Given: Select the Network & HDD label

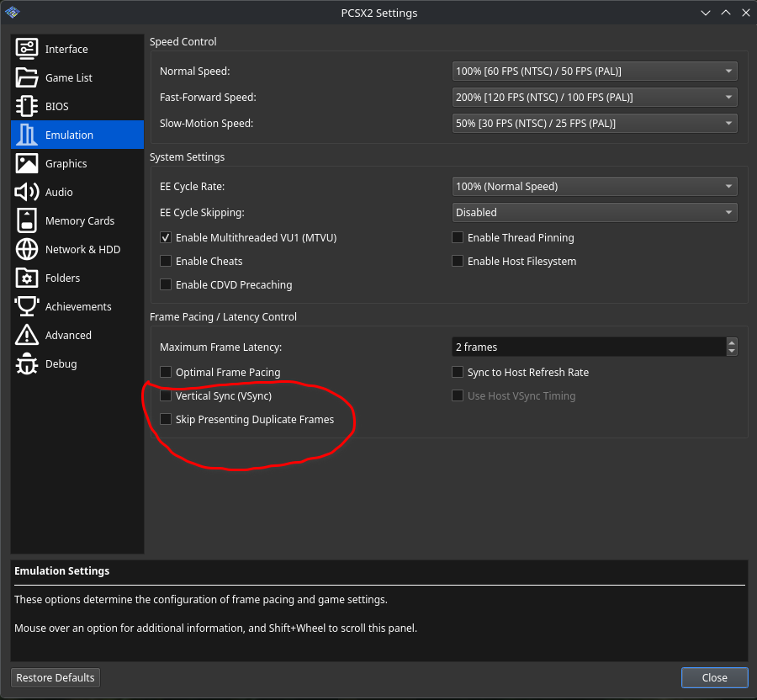Looking at the screenshot, I should pyautogui.click(x=83, y=249).
